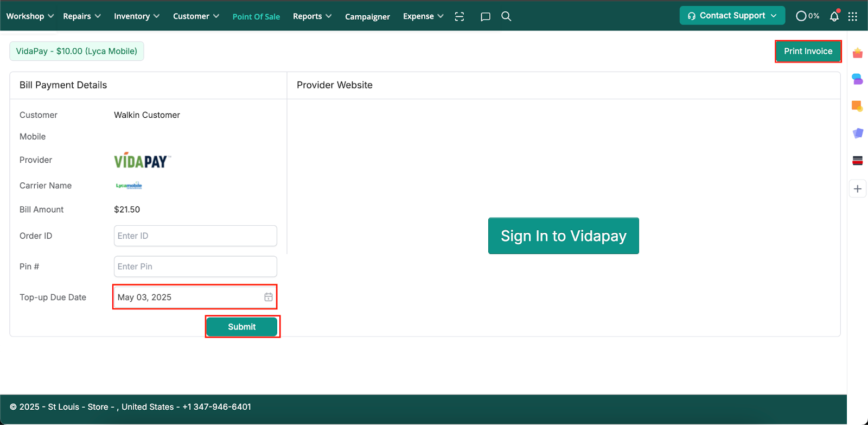
Task: Expand the Inventory dropdown
Action: (x=137, y=16)
